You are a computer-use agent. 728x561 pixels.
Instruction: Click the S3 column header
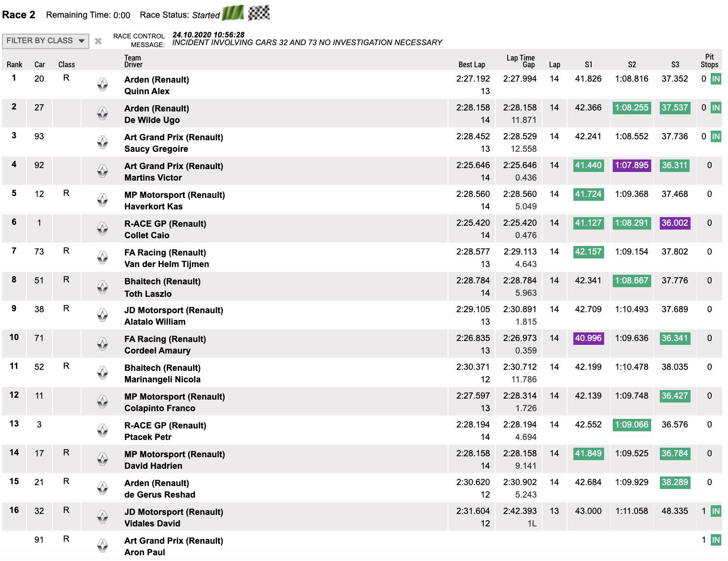675,64
